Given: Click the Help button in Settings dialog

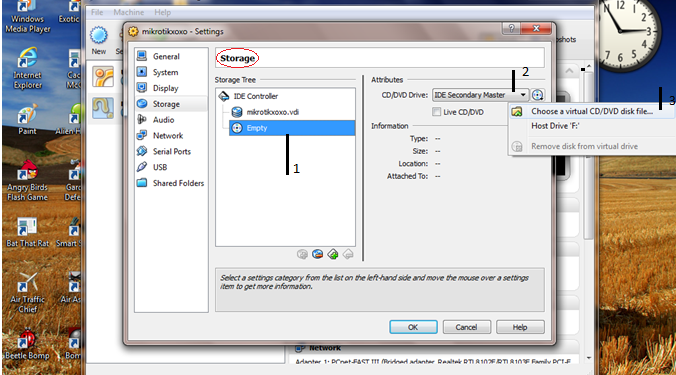Looking at the screenshot, I should coord(520,327).
